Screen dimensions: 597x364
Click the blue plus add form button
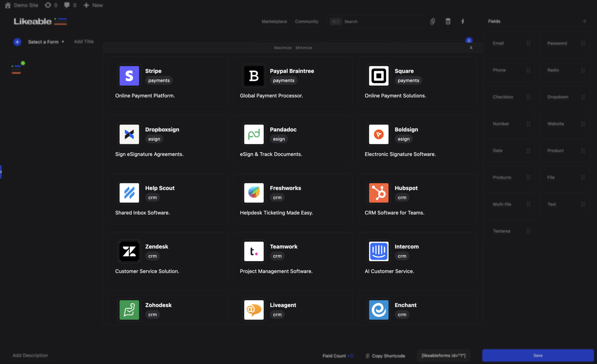pos(17,42)
